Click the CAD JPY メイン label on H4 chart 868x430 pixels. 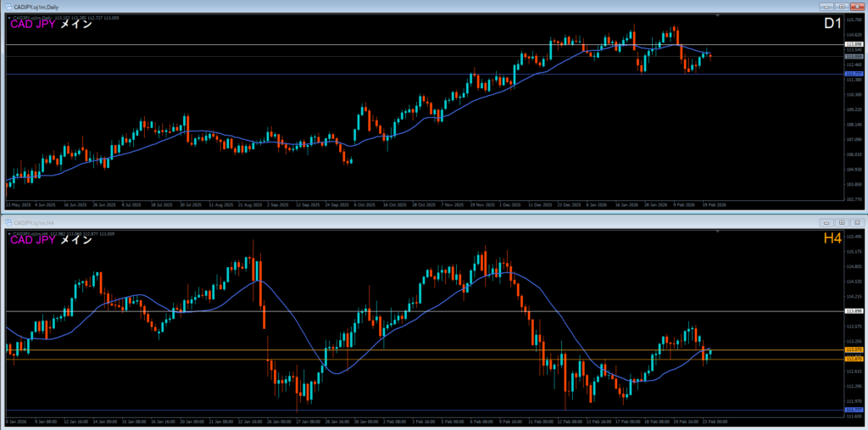(x=51, y=240)
